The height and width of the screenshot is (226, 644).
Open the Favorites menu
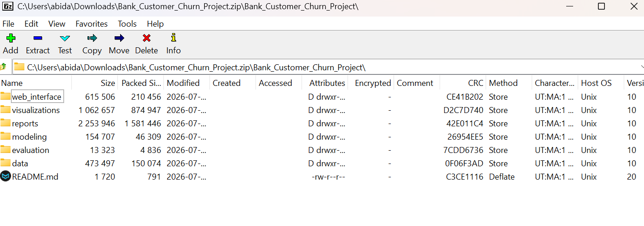coord(92,24)
